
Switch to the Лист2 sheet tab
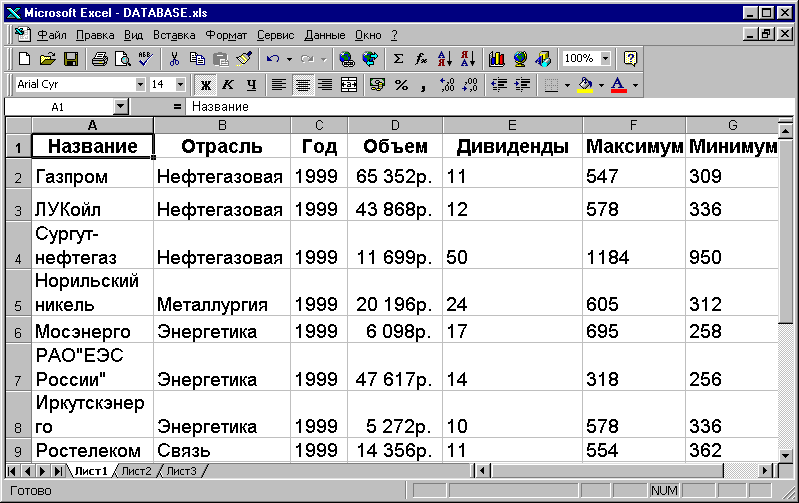137,471
